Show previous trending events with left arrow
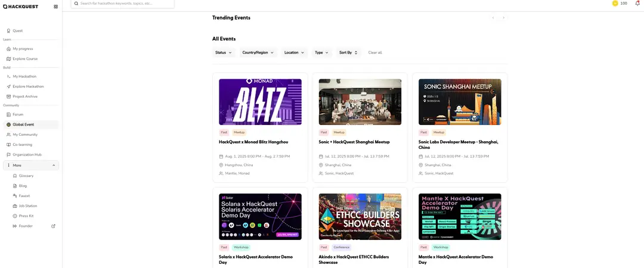The width and height of the screenshot is (644, 268). click(493, 18)
